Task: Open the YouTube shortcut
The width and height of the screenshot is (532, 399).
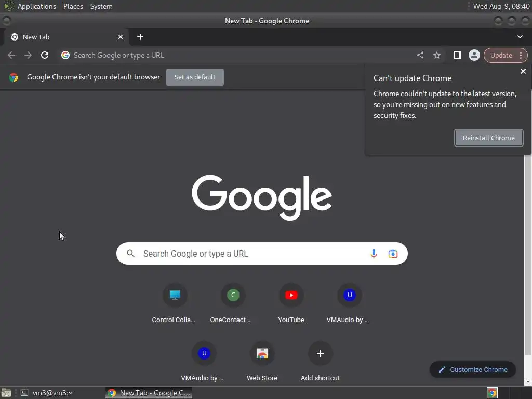Action: 291,302
